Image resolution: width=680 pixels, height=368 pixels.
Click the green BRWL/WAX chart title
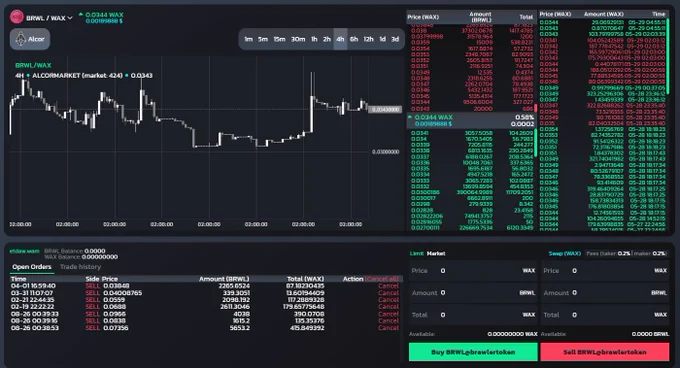click(x=33, y=65)
